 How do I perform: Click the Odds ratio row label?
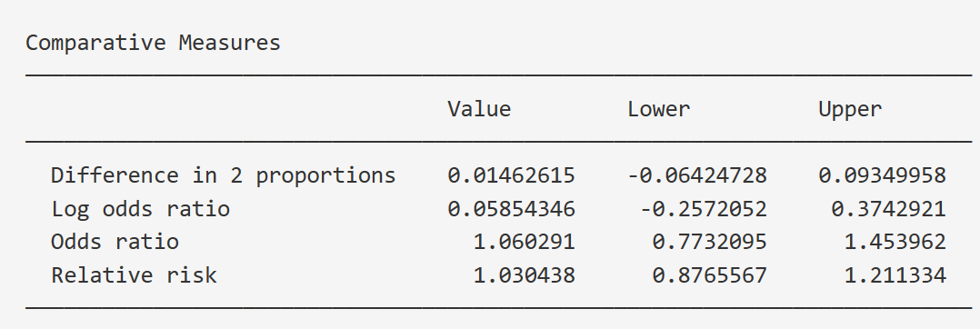tap(115, 242)
